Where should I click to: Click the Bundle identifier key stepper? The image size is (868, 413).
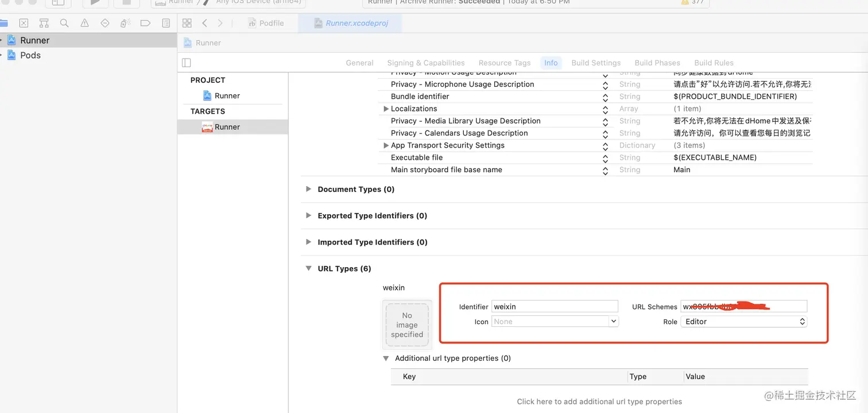click(605, 97)
